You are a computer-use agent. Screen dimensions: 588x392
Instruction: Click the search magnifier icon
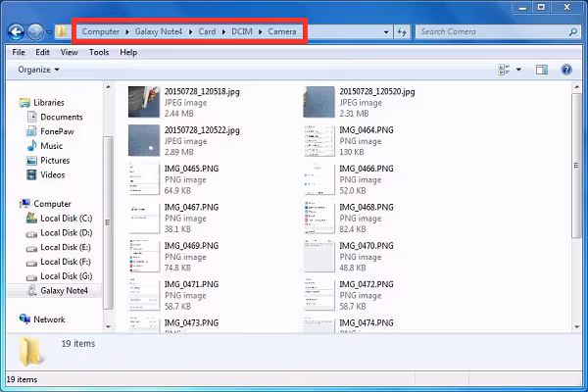pyautogui.click(x=573, y=32)
